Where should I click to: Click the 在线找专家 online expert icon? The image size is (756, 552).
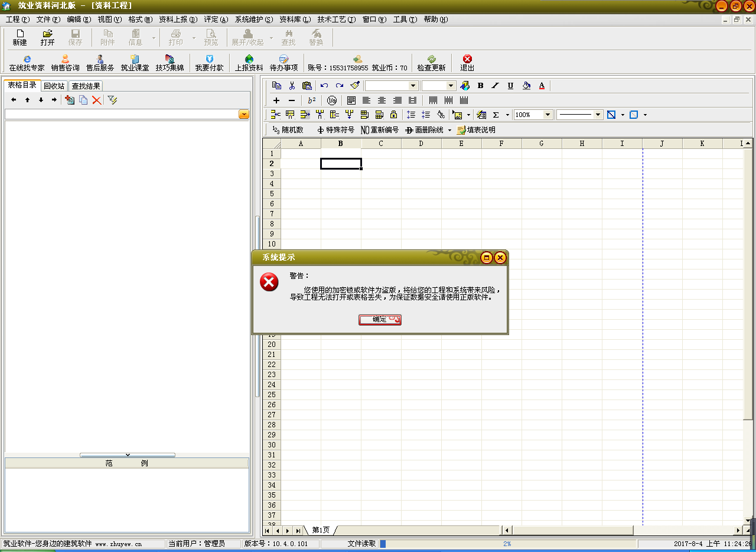coord(27,63)
